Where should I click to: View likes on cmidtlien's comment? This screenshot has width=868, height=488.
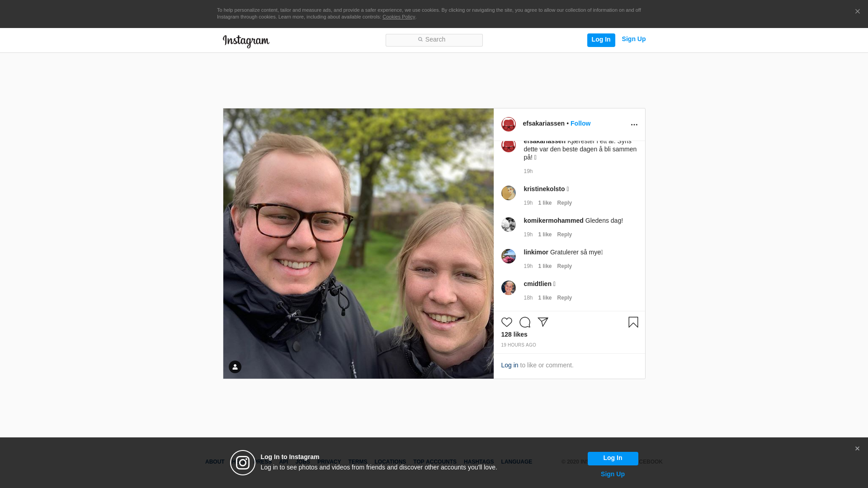click(x=545, y=298)
